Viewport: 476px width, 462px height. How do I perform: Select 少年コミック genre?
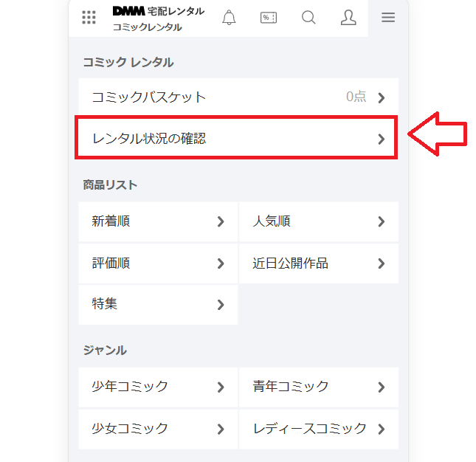pyautogui.click(x=158, y=387)
